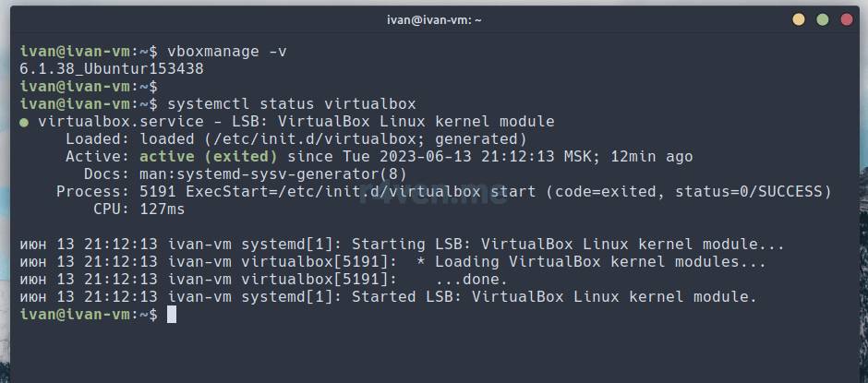This screenshot has height=383, width=868.
Task: Click the process ID 5191 in Process line
Action: pyautogui.click(x=158, y=192)
